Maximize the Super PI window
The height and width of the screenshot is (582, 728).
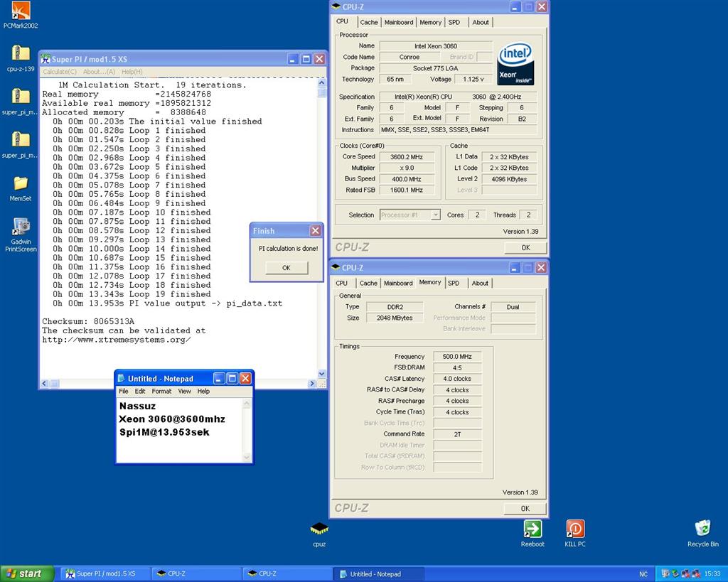[306, 59]
